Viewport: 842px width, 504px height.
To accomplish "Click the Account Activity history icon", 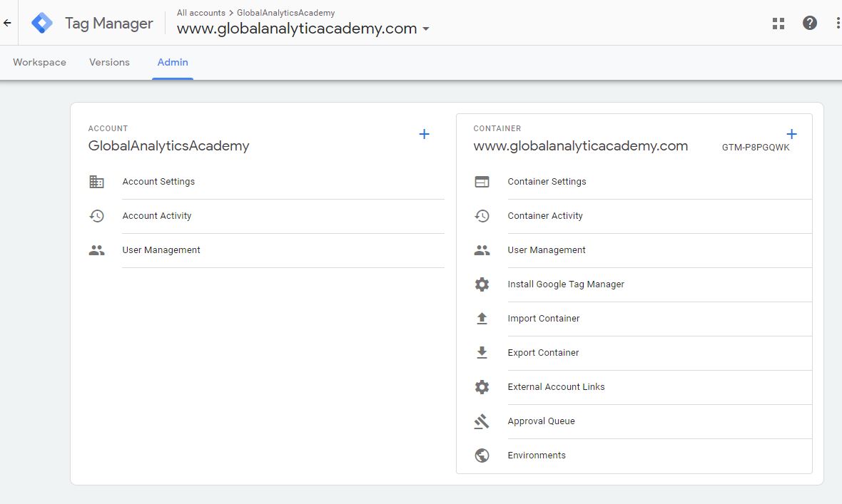I will click(96, 216).
